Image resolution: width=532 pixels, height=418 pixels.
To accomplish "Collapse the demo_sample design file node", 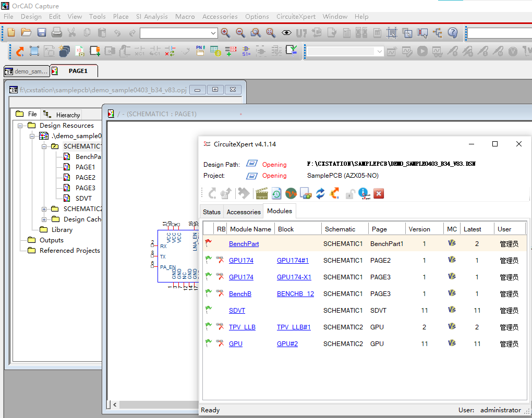I will coord(32,136).
